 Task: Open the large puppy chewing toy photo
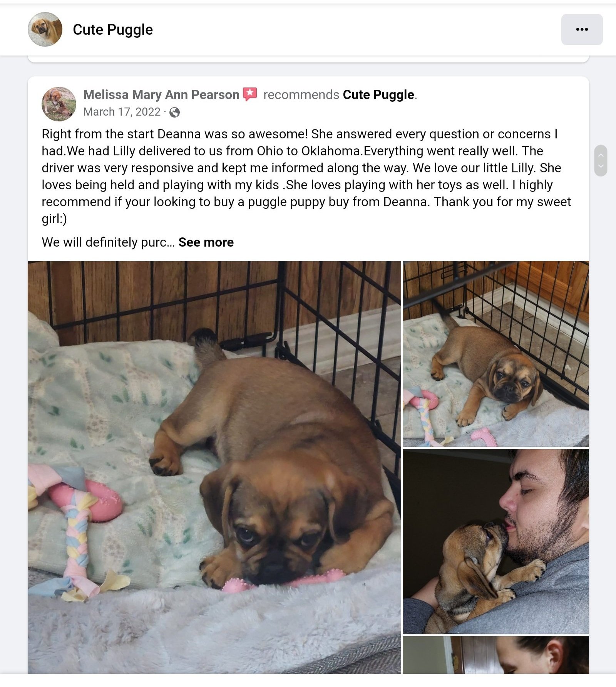[x=214, y=467]
